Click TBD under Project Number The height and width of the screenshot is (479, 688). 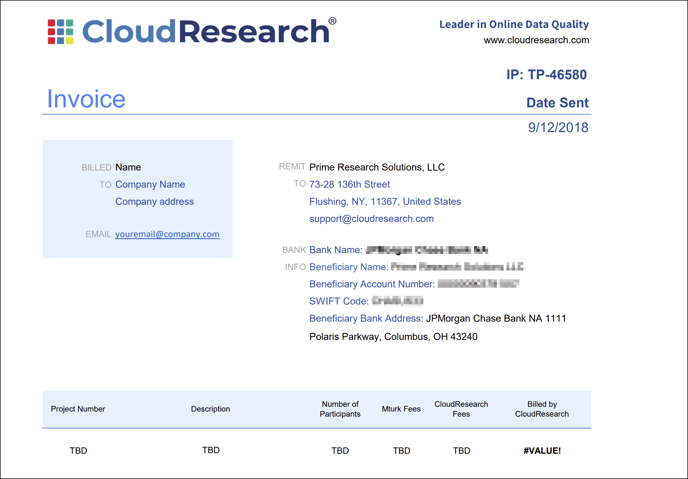(x=78, y=450)
